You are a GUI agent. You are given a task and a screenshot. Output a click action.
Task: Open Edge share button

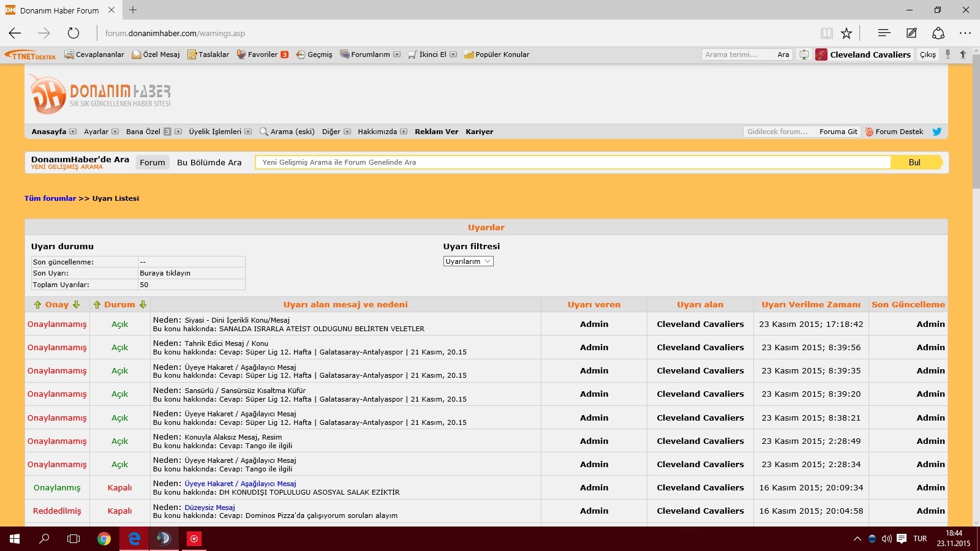938,33
